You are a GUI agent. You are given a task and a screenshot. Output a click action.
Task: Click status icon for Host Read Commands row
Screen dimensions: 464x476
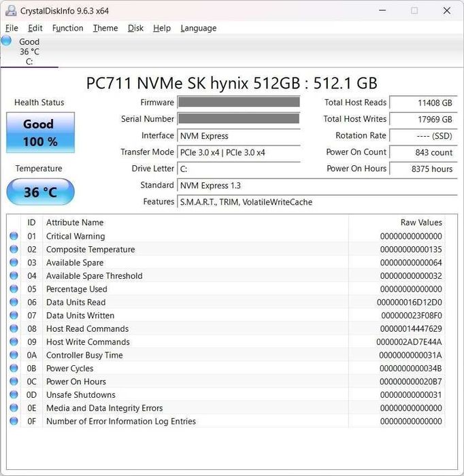coord(14,328)
